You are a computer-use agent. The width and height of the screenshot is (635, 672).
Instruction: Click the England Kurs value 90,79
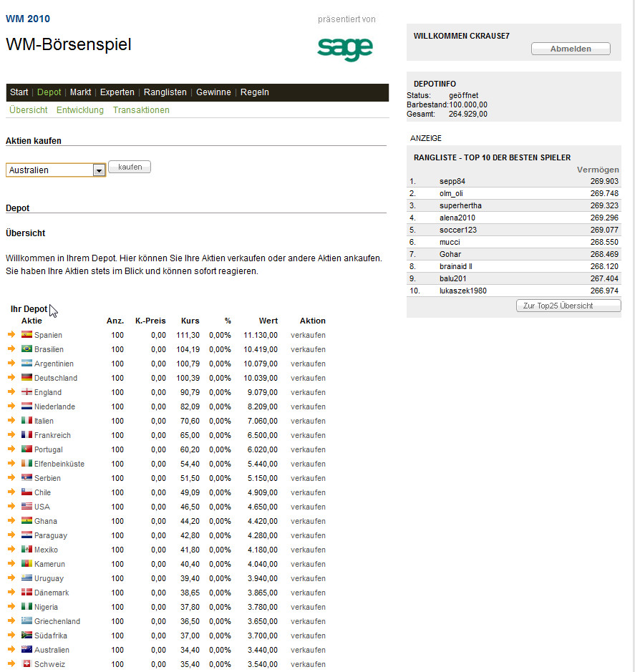(x=190, y=392)
